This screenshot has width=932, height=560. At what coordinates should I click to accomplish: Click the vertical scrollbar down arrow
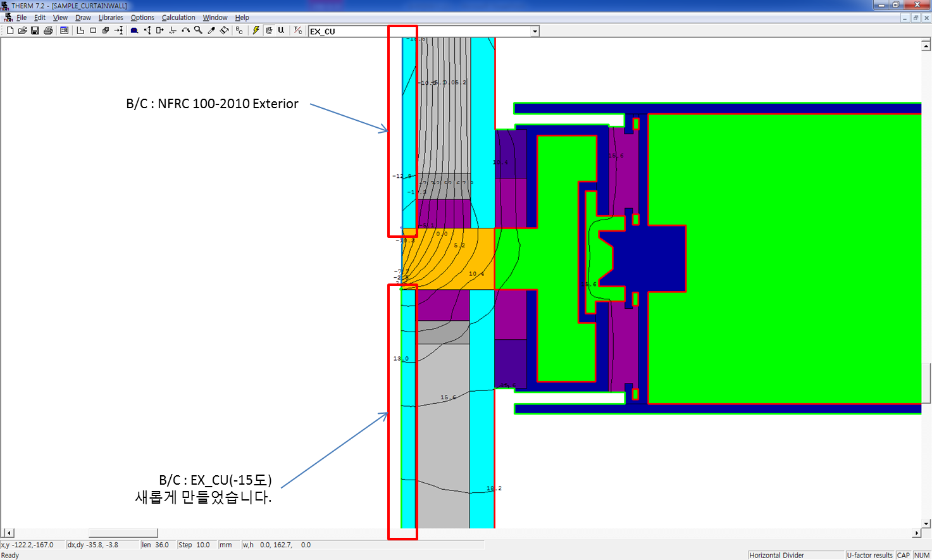pyautogui.click(x=926, y=523)
